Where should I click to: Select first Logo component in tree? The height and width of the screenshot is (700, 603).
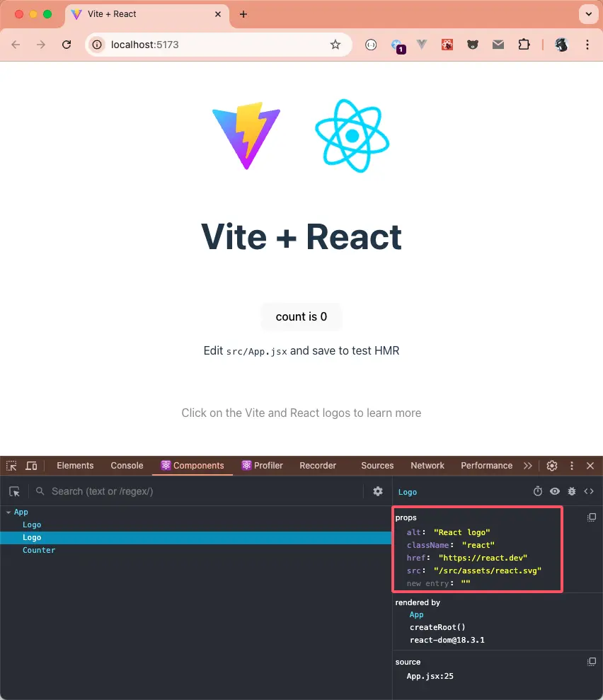32,525
